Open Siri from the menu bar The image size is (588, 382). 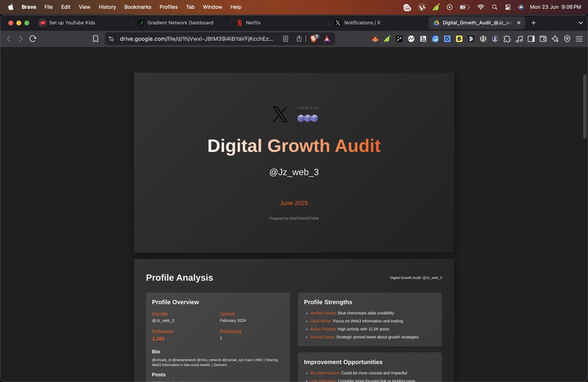[521, 7]
